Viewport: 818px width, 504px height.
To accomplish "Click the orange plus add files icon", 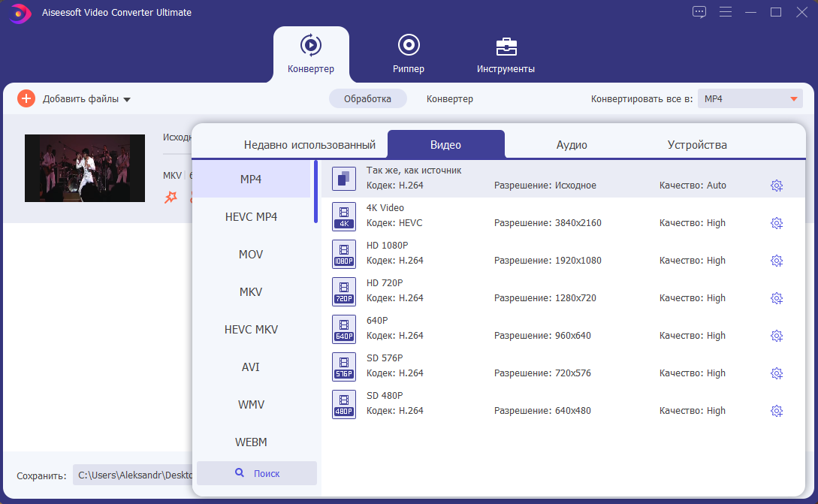I will pos(26,98).
